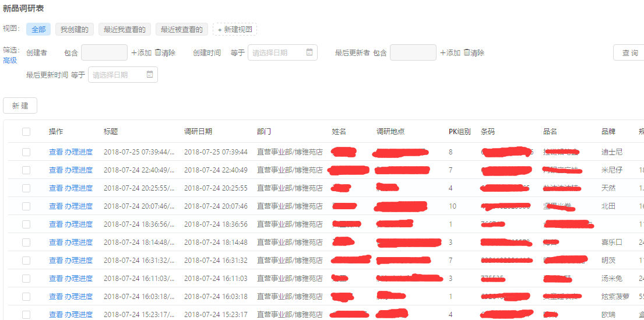Click 查看 in the 2018-07-24 18:36:56 row

56,224
